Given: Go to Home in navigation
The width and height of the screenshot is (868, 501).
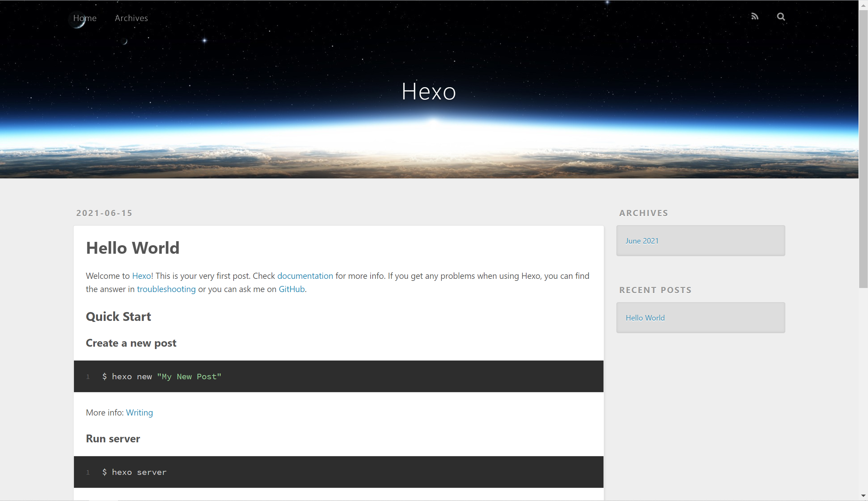Looking at the screenshot, I should [x=85, y=18].
